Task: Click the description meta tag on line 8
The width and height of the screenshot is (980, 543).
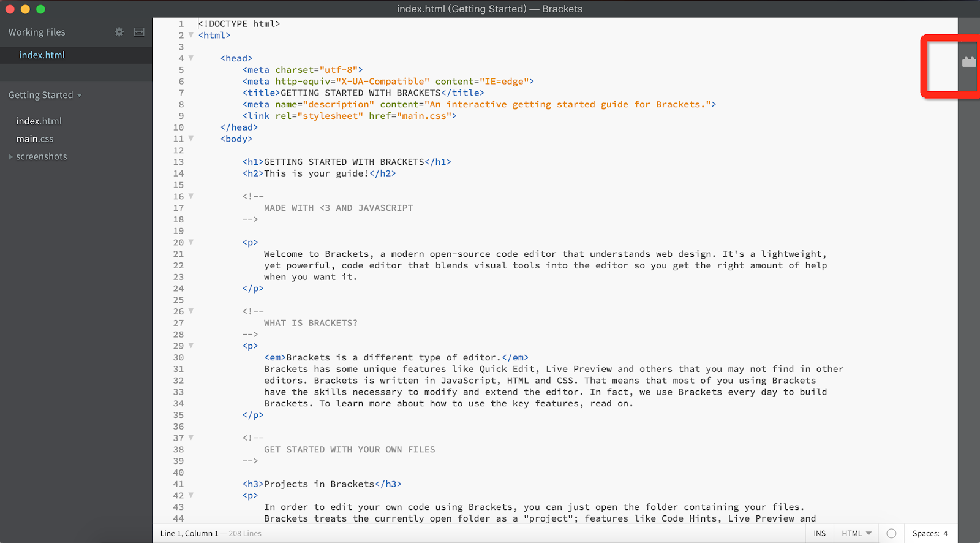Action: pyautogui.click(x=480, y=105)
